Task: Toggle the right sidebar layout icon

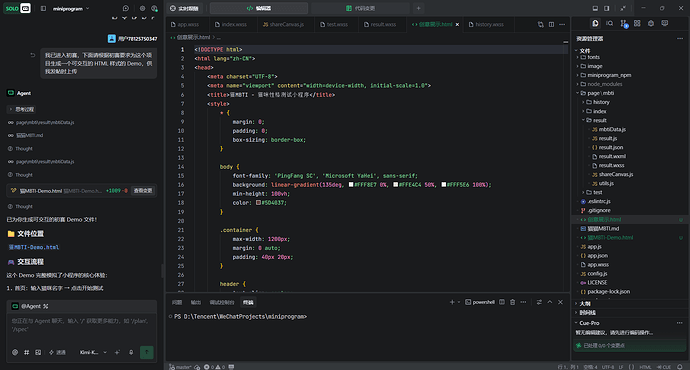Action: pos(607,8)
